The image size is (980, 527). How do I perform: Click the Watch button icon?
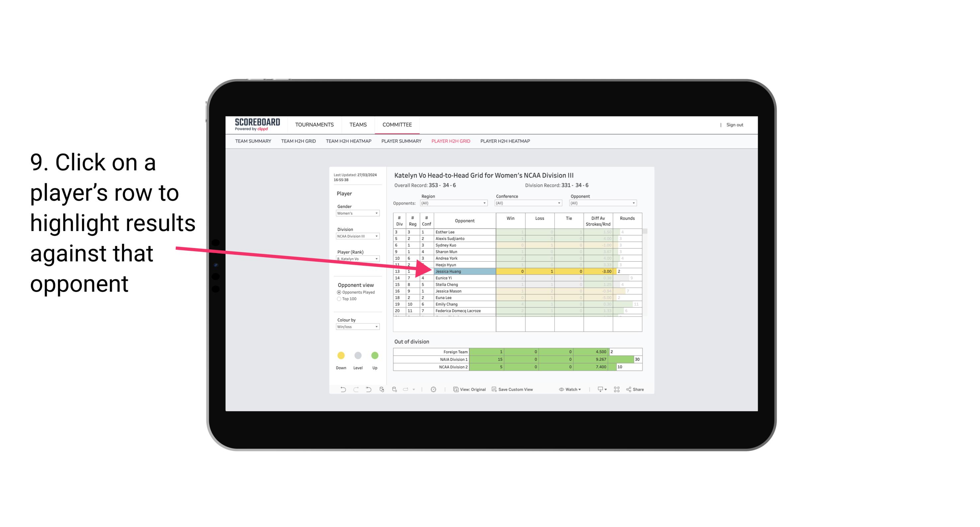(559, 390)
